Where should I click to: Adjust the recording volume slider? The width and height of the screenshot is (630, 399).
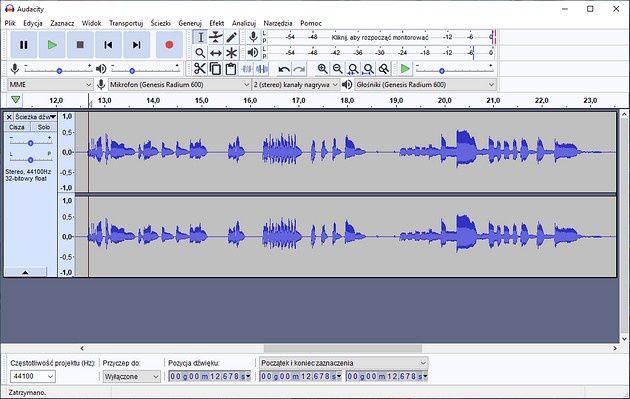coord(59,71)
